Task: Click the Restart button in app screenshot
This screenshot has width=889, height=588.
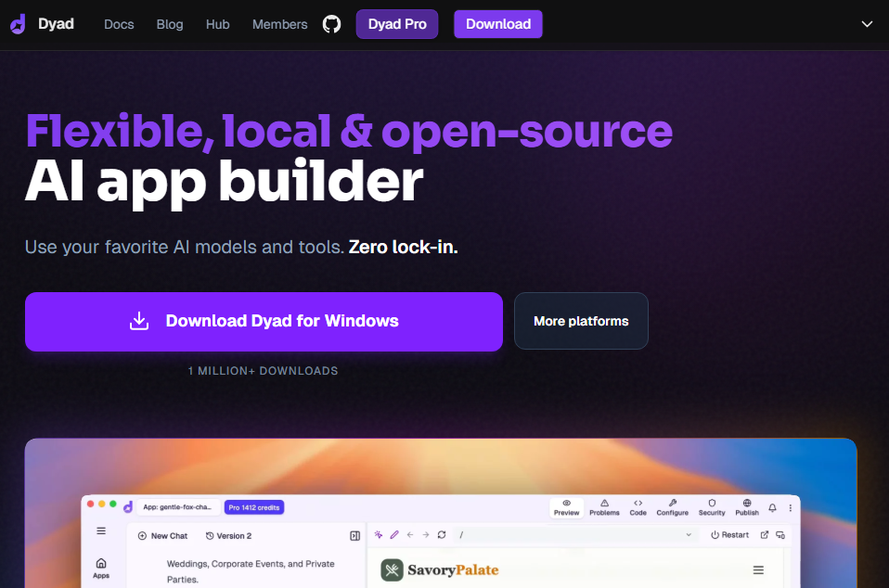Action: (x=729, y=535)
